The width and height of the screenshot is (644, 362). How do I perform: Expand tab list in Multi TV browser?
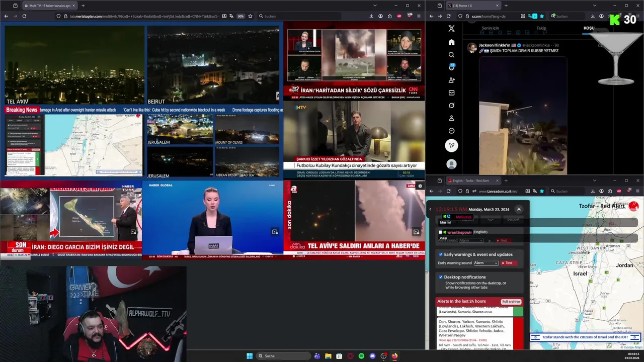point(374,6)
